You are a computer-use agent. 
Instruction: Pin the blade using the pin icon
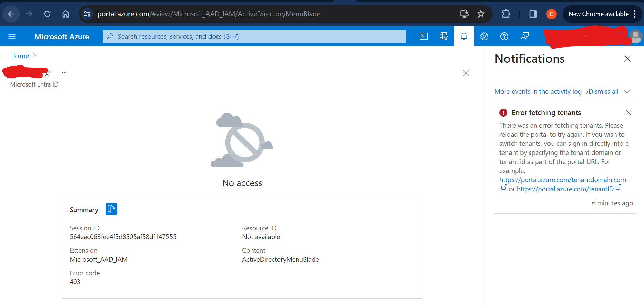click(x=48, y=72)
